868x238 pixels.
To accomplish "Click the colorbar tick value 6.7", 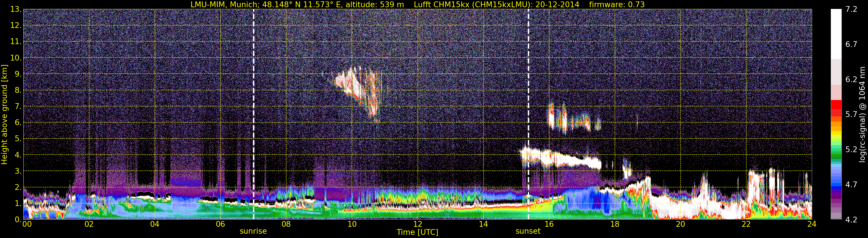I will [851, 44].
